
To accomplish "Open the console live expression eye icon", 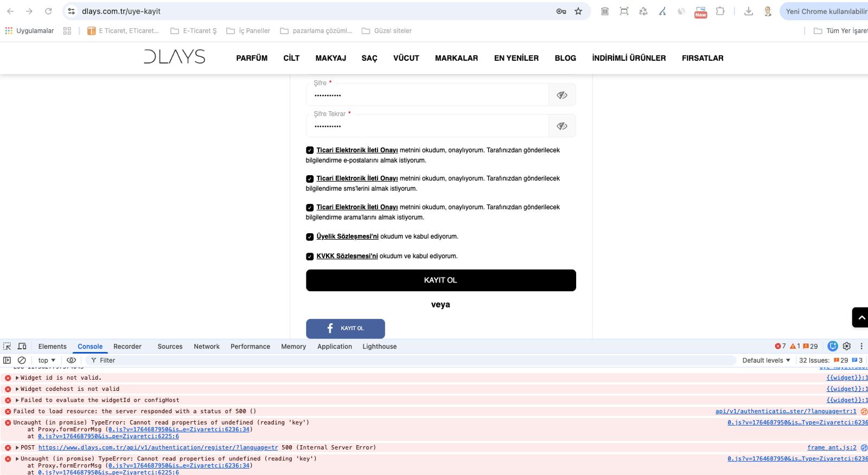I will coord(71,360).
